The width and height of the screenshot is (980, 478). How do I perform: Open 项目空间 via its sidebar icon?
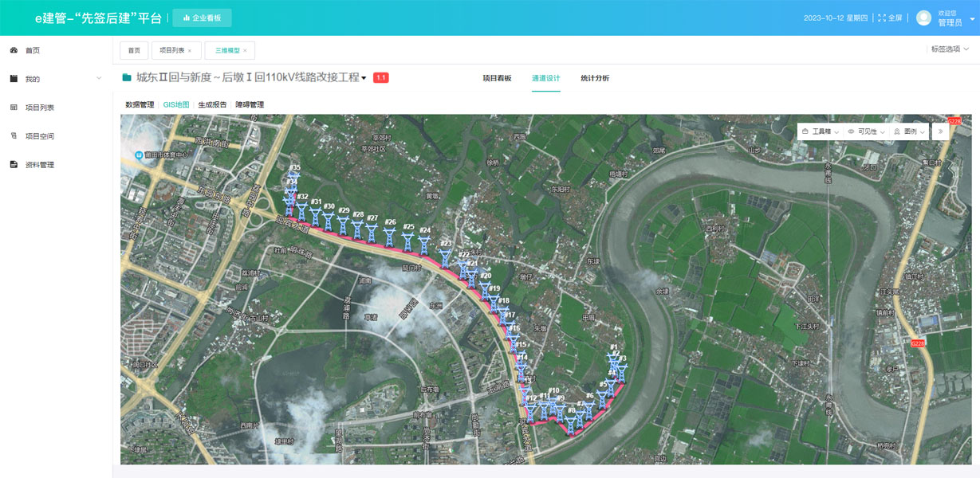coord(14,136)
